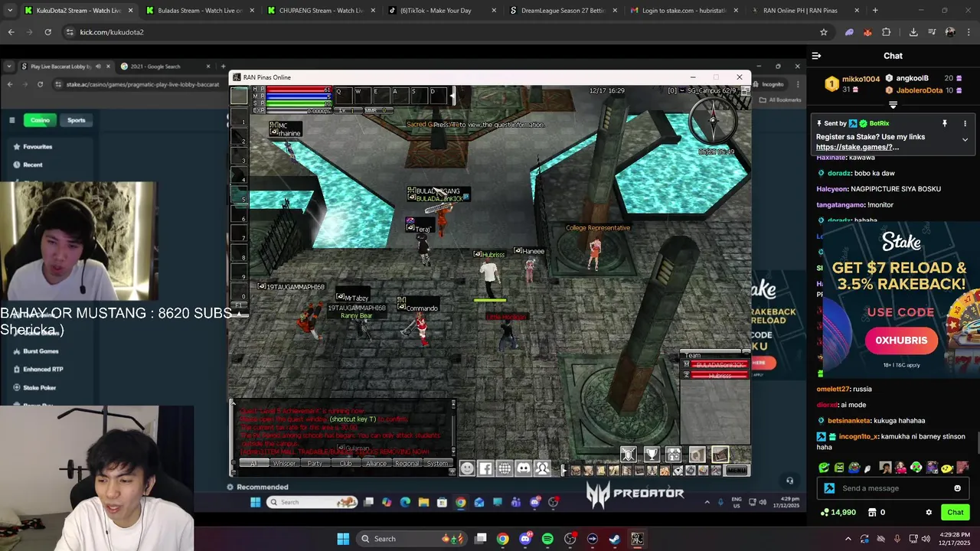Open the Facebook icon in game toolbar
Screen dimensions: 980x551
tap(485, 469)
